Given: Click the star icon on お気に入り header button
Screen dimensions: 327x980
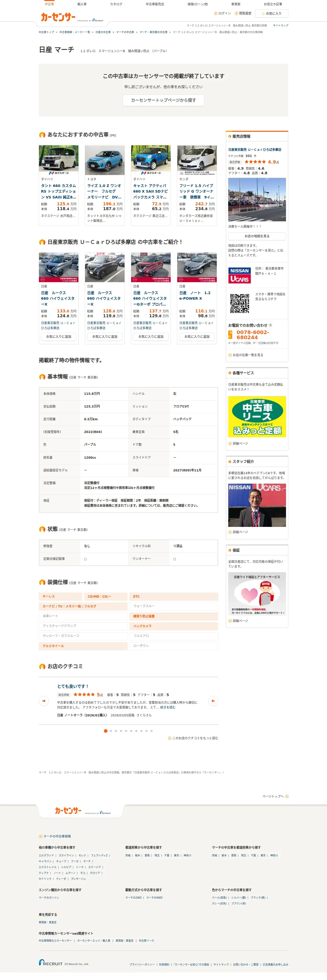Looking at the screenshot, I should 263,14.
